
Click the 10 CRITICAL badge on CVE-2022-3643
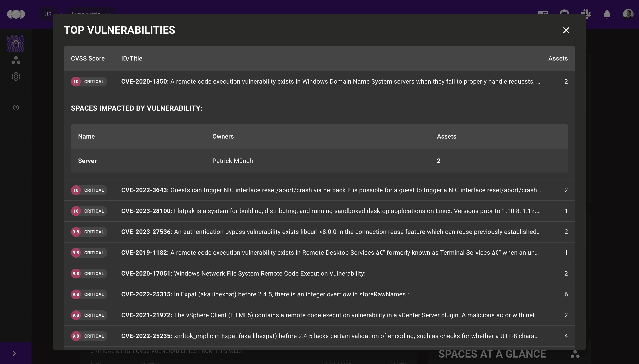(x=89, y=190)
